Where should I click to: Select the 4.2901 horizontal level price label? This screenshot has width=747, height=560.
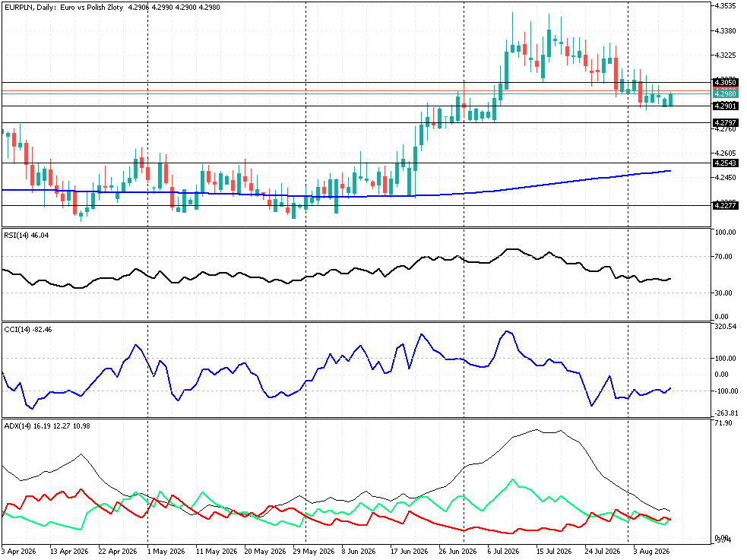(x=725, y=106)
